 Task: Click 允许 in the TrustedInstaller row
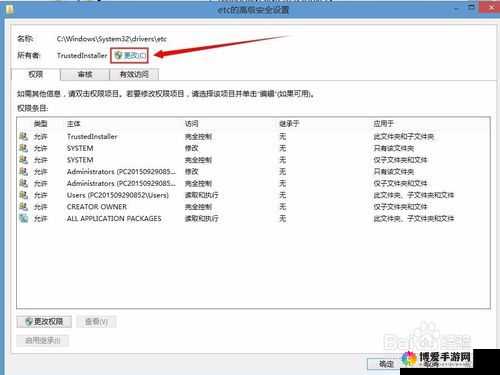click(x=41, y=136)
